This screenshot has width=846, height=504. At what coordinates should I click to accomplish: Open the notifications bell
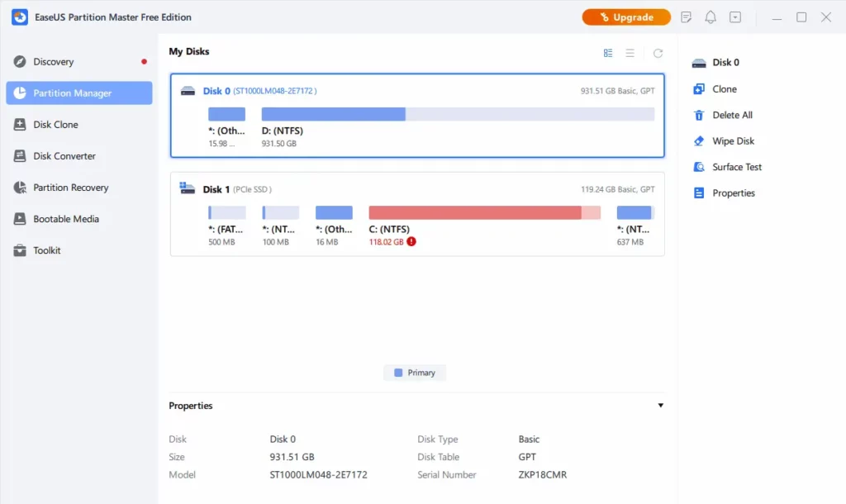coord(710,17)
